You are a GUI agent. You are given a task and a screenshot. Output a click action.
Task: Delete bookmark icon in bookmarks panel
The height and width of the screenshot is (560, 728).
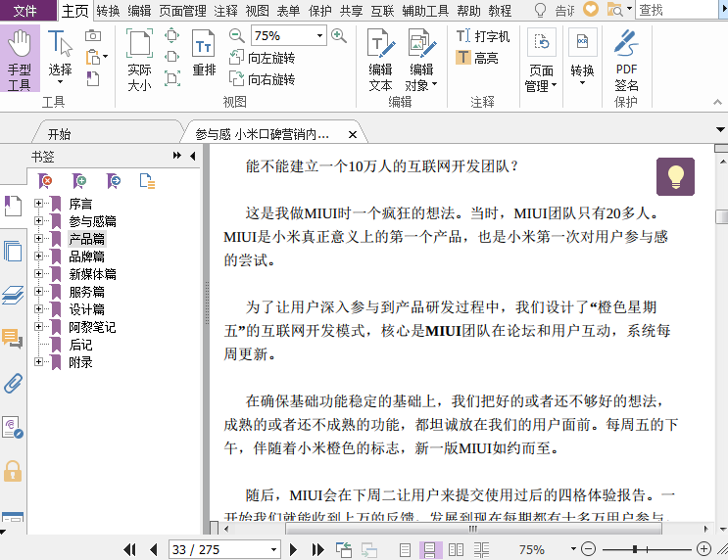pos(45,181)
